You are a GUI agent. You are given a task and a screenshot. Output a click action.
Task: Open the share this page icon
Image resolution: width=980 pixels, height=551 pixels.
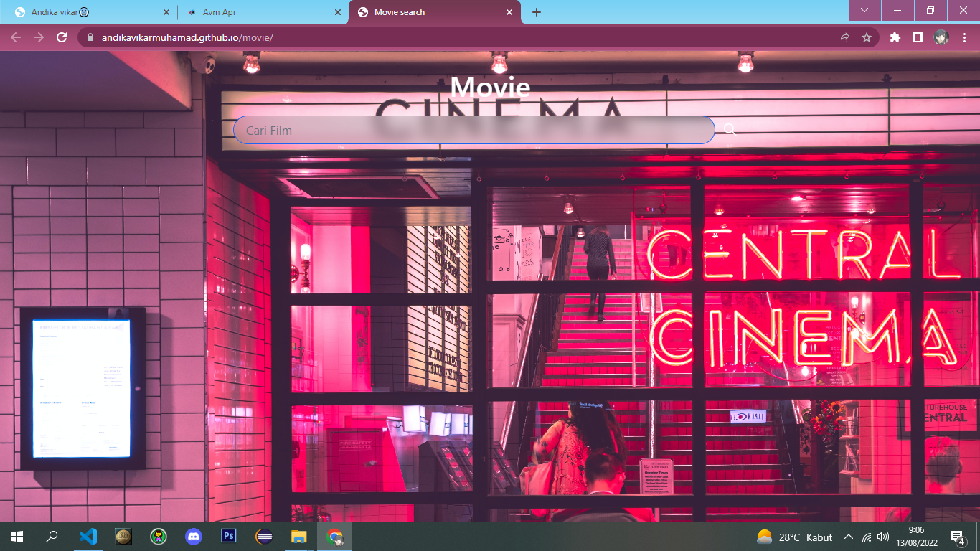[844, 37]
